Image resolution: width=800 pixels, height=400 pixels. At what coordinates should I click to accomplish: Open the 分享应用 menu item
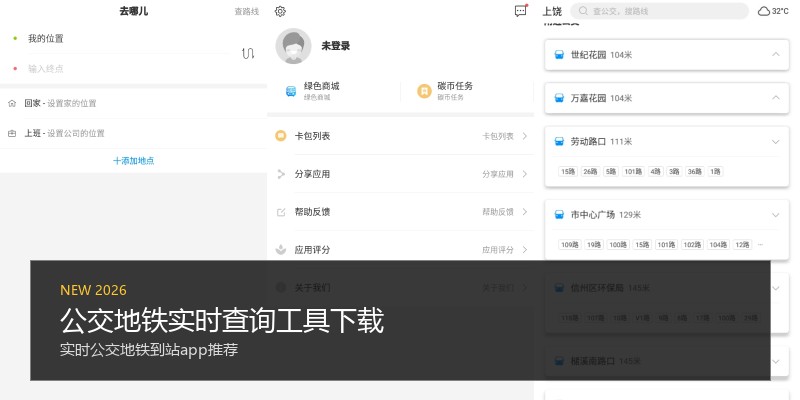pyautogui.click(x=401, y=174)
